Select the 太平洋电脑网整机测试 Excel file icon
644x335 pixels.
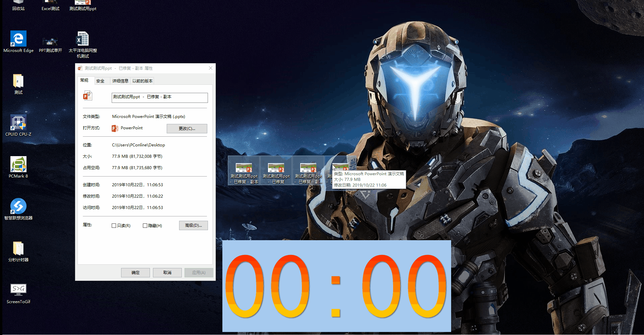83,45
